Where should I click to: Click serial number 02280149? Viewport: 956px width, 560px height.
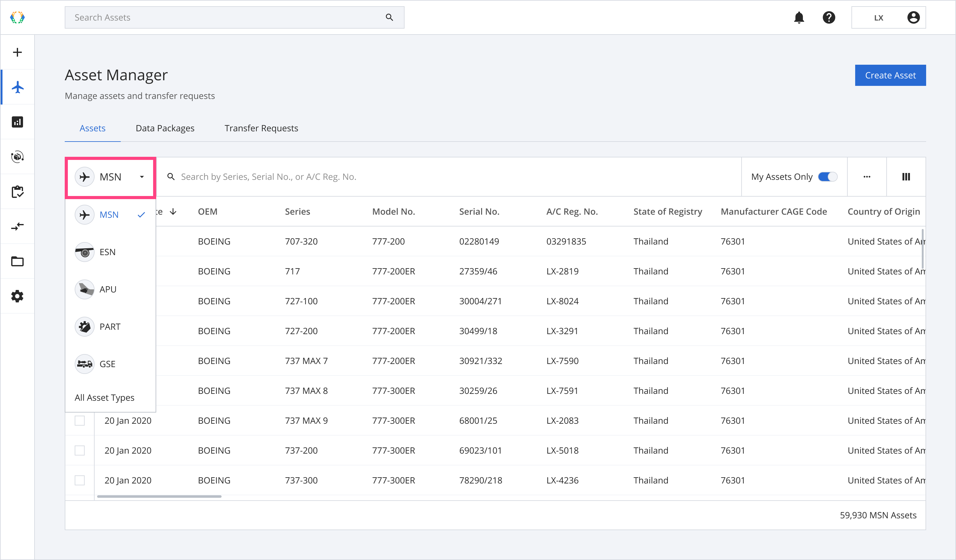coord(479,241)
